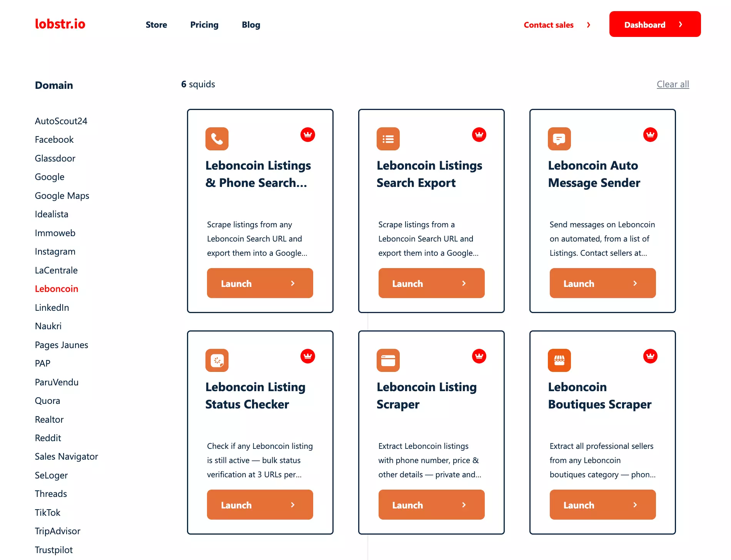Choose Immoweb in the domain list
Viewport: 731px width, 560px height.
55,233
